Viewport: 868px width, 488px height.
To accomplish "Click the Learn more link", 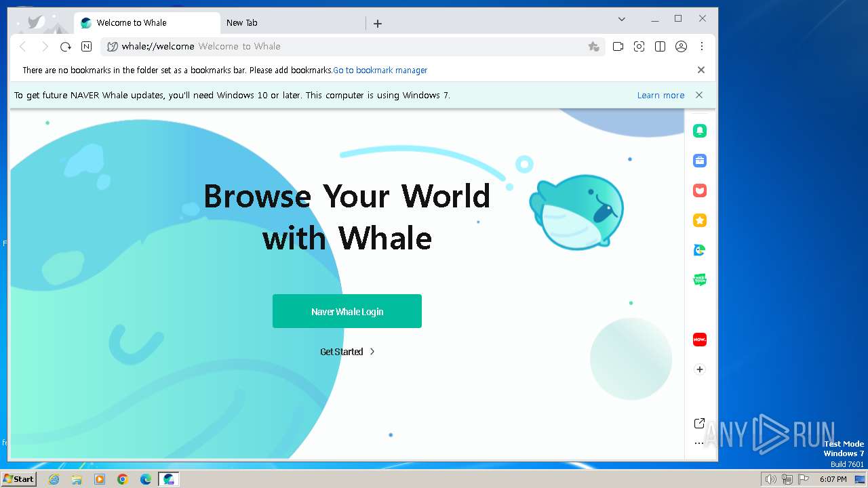I will (x=660, y=96).
